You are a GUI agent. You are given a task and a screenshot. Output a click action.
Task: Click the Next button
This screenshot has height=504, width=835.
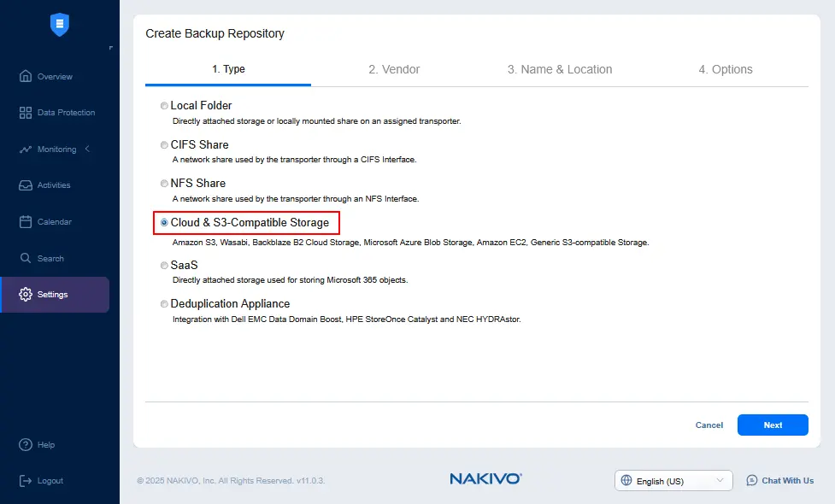(x=772, y=425)
